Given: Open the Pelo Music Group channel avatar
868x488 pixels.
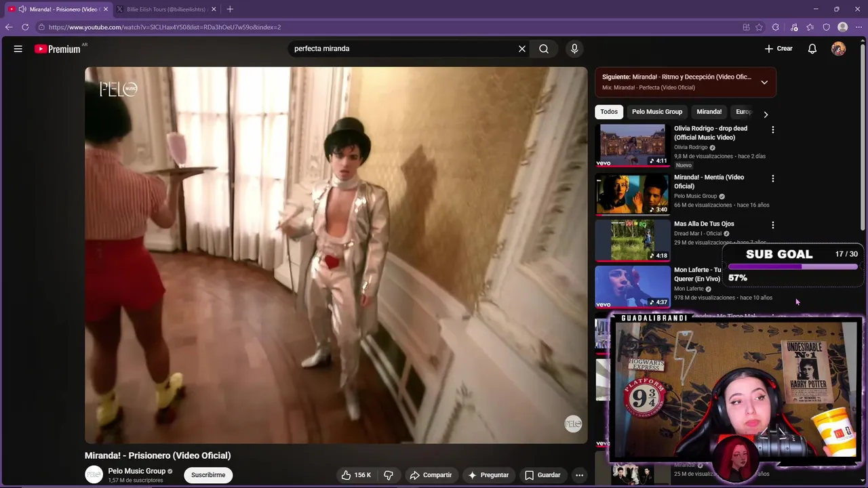Looking at the screenshot, I should (x=94, y=474).
